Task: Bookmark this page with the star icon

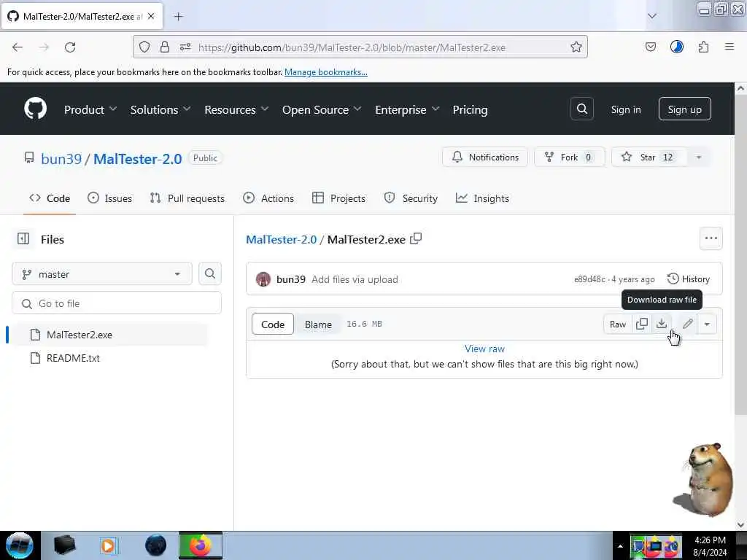Action: (x=576, y=47)
